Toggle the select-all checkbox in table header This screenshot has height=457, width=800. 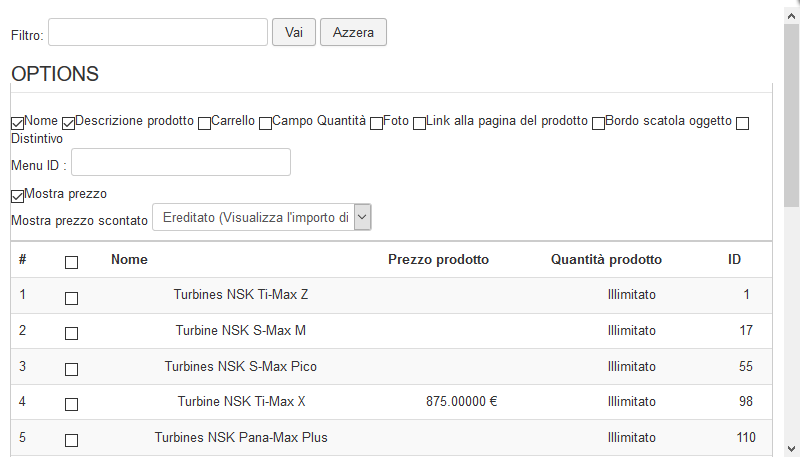pos(71,262)
